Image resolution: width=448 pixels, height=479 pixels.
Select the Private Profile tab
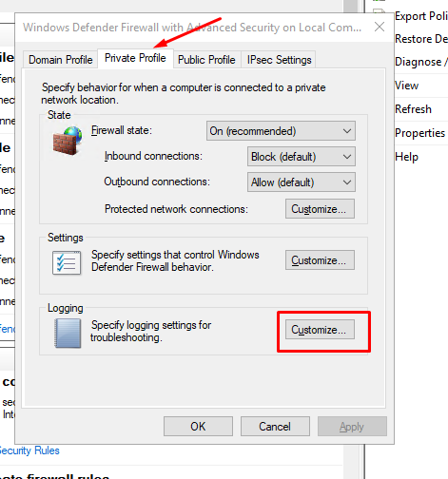(x=135, y=58)
